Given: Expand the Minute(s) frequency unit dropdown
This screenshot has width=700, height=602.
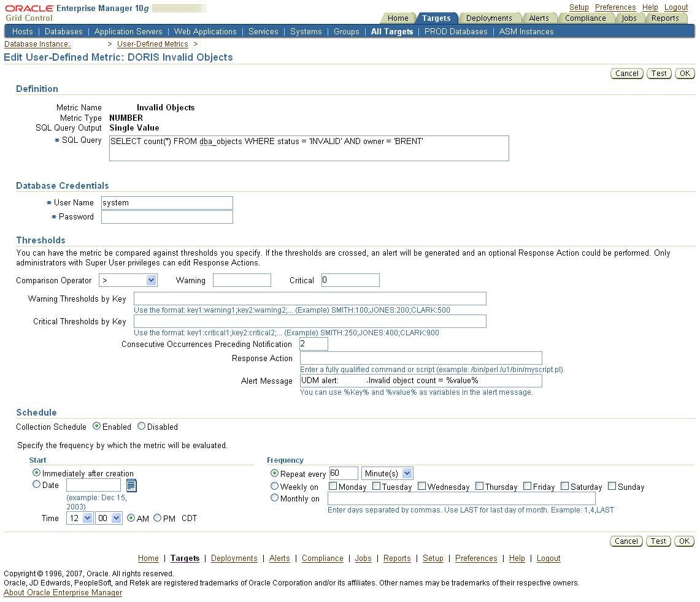Looking at the screenshot, I should click(387, 473).
